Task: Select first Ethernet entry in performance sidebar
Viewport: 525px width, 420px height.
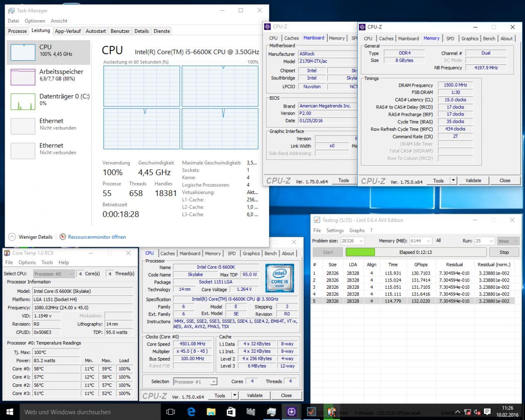Action: 48,126
